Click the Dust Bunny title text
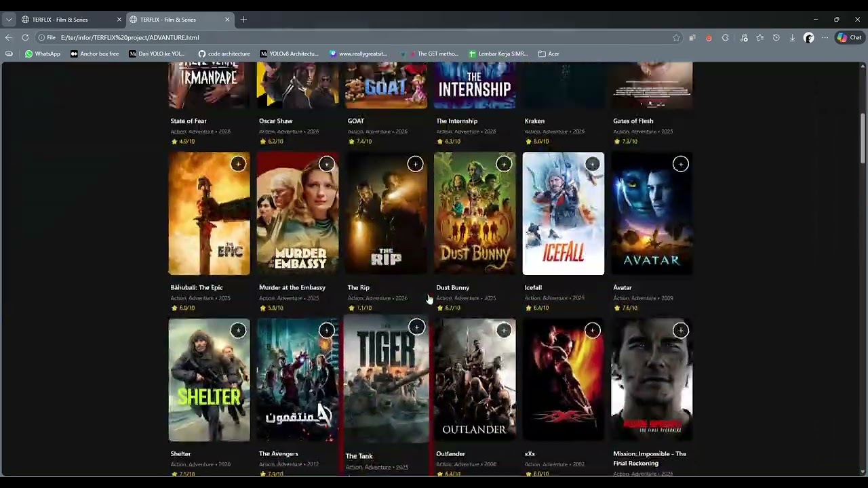The height and width of the screenshot is (488, 868). click(x=452, y=287)
